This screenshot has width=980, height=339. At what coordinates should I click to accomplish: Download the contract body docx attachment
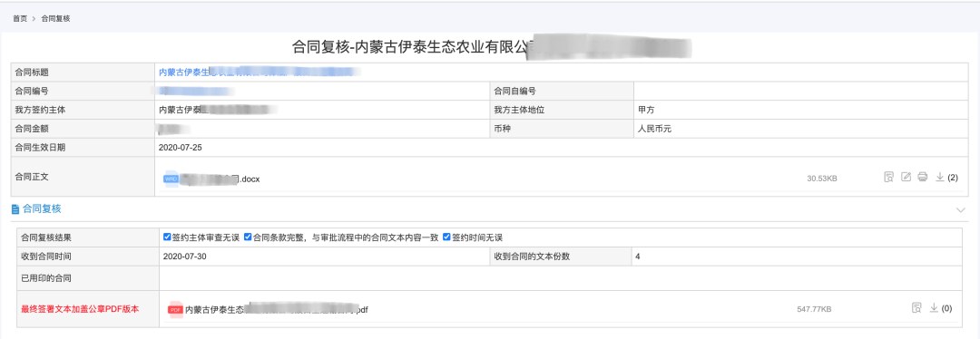(939, 178)
